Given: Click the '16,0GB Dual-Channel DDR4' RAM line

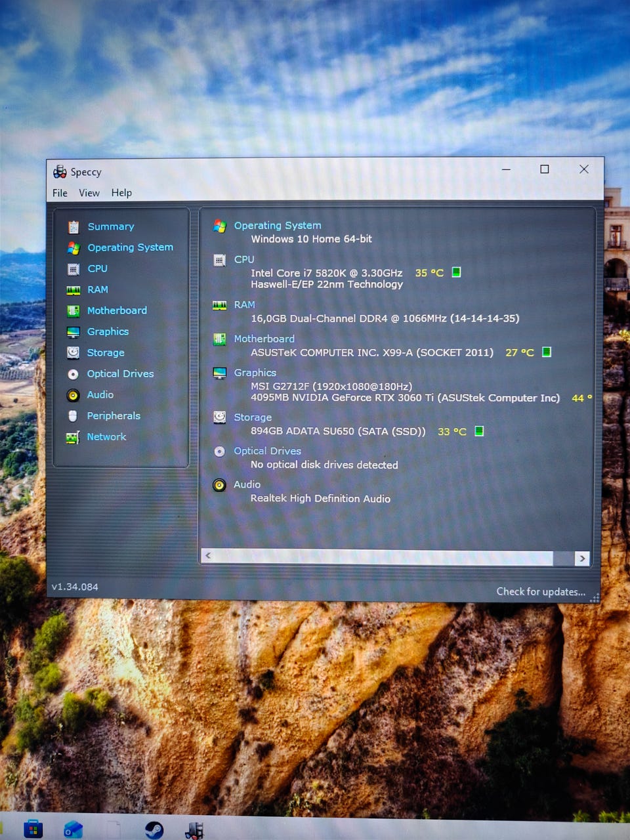Looking at the screenshot, I should pos(385,319).
